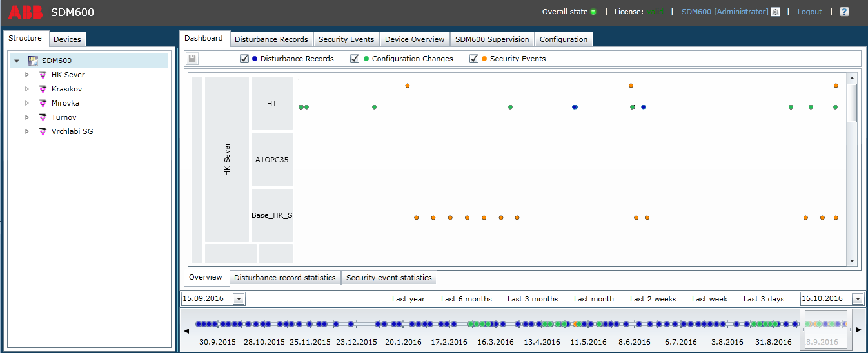Toggle Disturbance Records checkbox
This screenshot has width=868, height=353.
click(244, 59)
